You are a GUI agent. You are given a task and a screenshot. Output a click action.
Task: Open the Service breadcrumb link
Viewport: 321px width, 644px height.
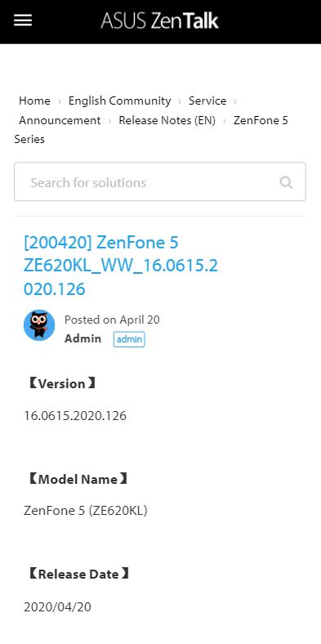(207, 101)
